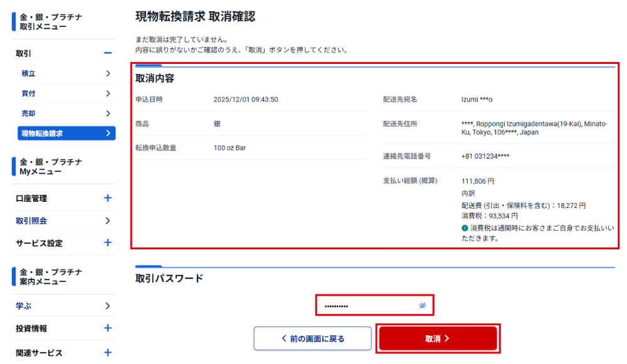This screenshot has width=627, height=364.
Task: Click the chevron arrow beside 売却
Action: click(x=108, y=113)
